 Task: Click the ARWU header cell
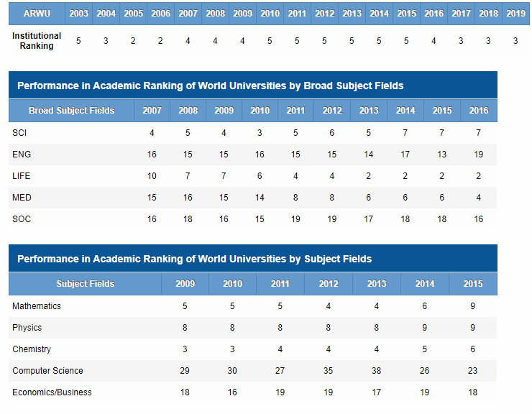37,14
